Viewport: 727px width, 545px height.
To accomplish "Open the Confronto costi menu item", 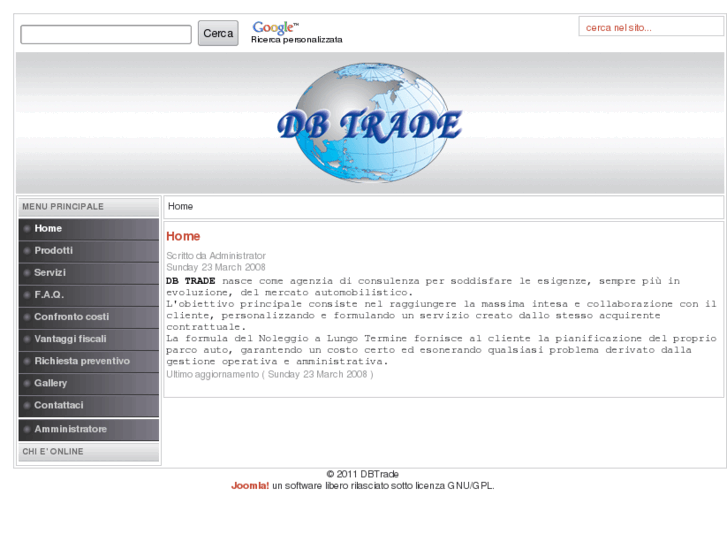I will [x=89, y=317].
